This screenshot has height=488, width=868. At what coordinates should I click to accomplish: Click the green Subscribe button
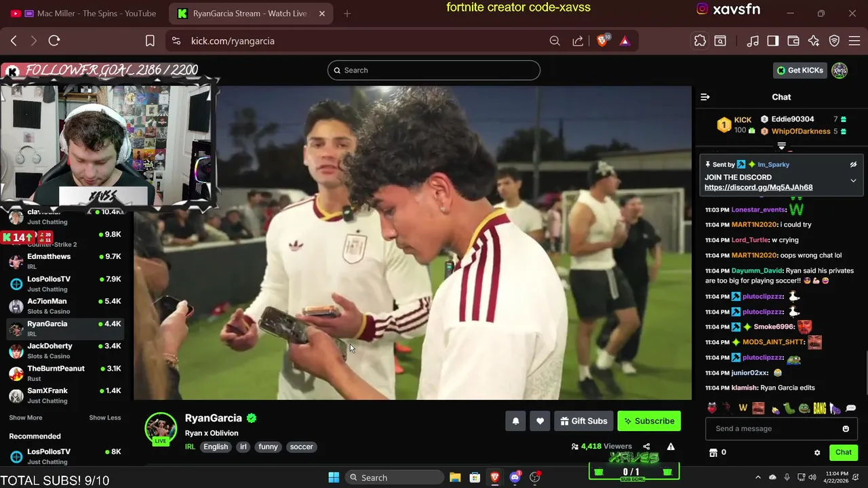click(x=649, y=421)
